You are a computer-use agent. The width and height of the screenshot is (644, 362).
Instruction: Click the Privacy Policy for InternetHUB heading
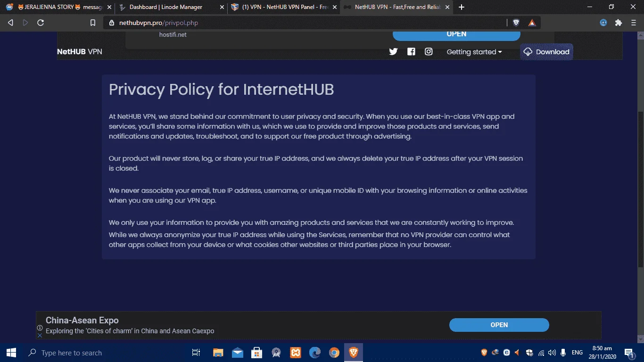pos(222,90)
